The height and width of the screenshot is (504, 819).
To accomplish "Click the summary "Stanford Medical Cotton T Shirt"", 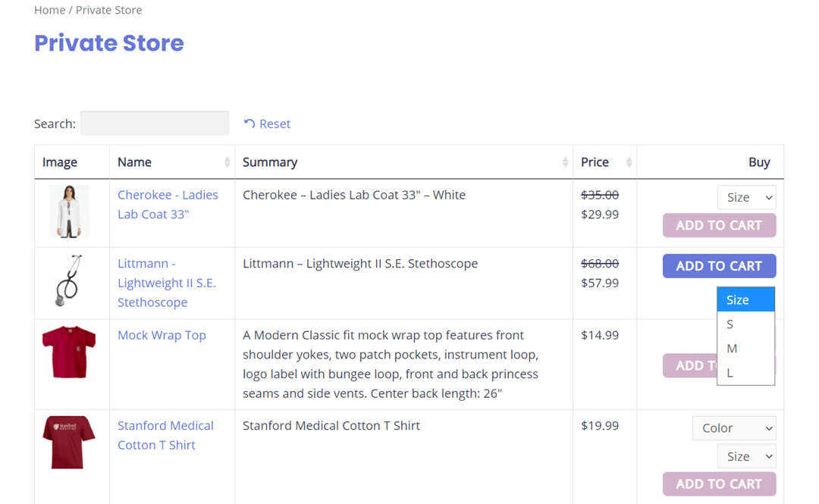I will [331, 426].
